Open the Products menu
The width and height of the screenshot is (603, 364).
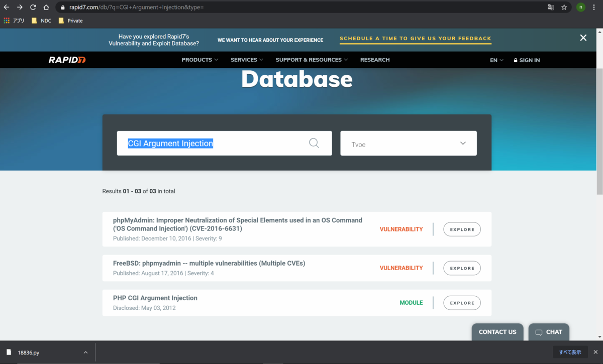click(200, 60)
